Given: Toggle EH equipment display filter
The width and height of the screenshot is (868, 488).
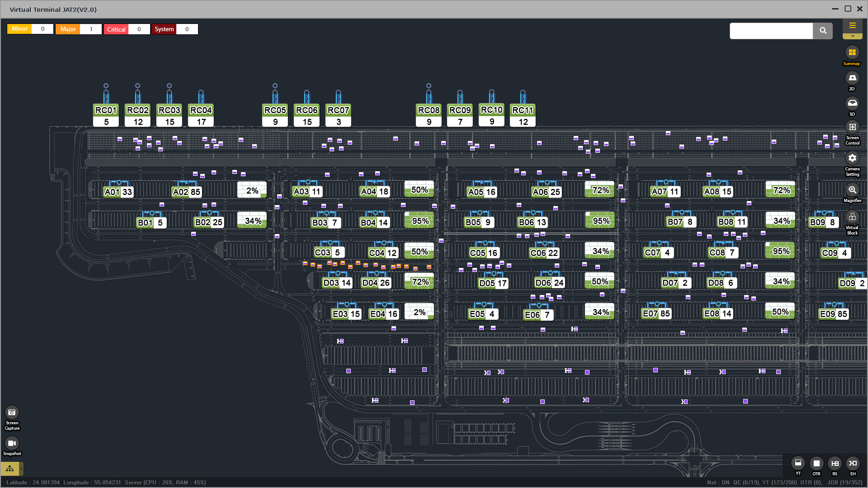Looking at the screenshot, I should pyautogui.click(x=853, y=463).
